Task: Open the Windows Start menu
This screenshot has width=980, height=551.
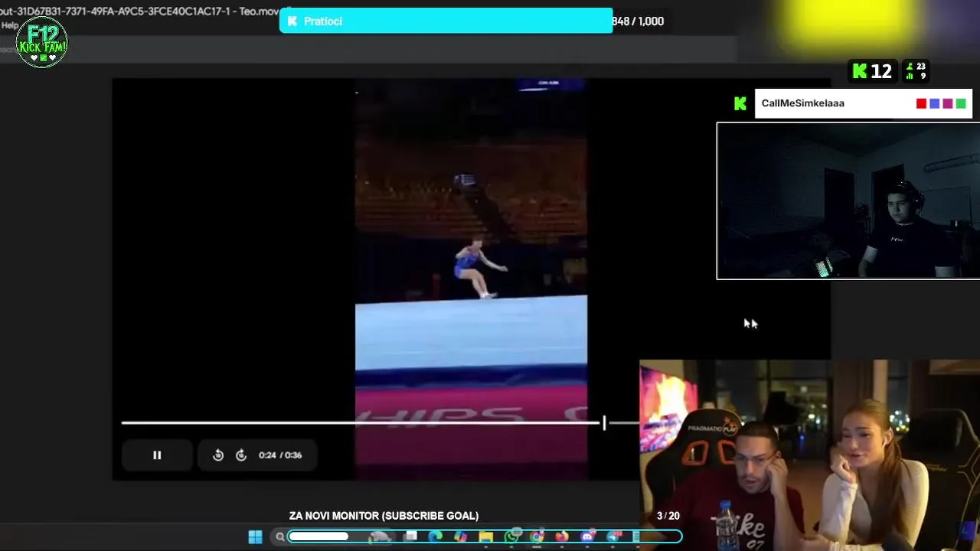Action: pos(255,536)
